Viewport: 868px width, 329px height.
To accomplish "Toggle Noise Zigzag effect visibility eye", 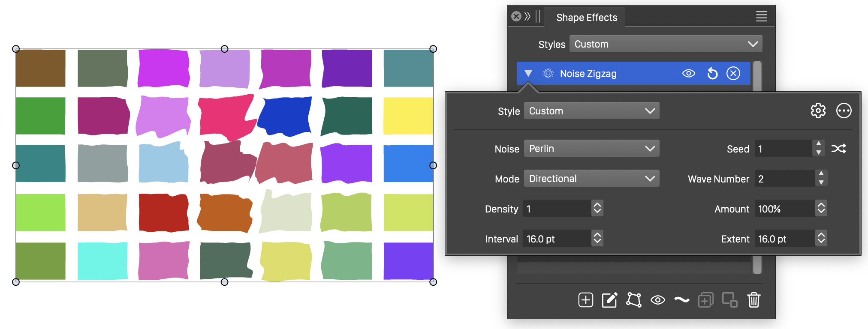I will point(688,74).
